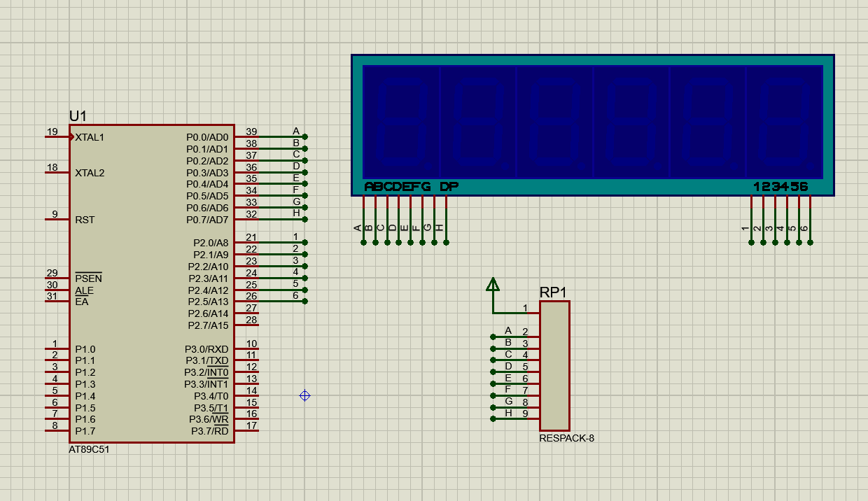Viewport: 868px width, 501px height.
Task: Select the ALE pin 30
Action: [57, 290]
